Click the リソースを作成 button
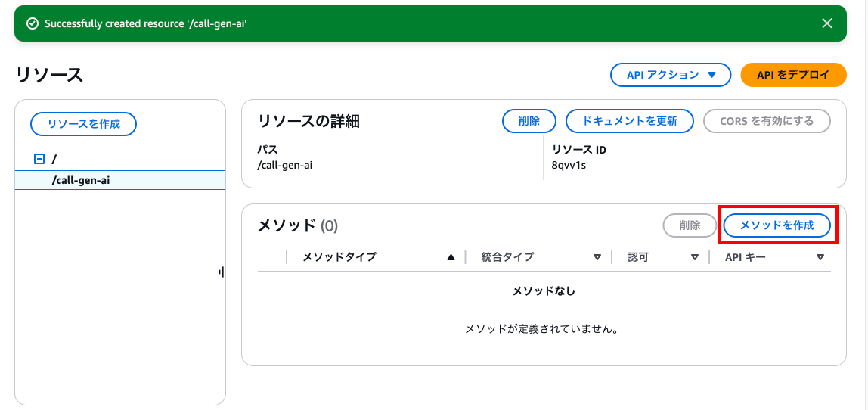This screenshot has height=410, width=868. (x=84, y=124)
